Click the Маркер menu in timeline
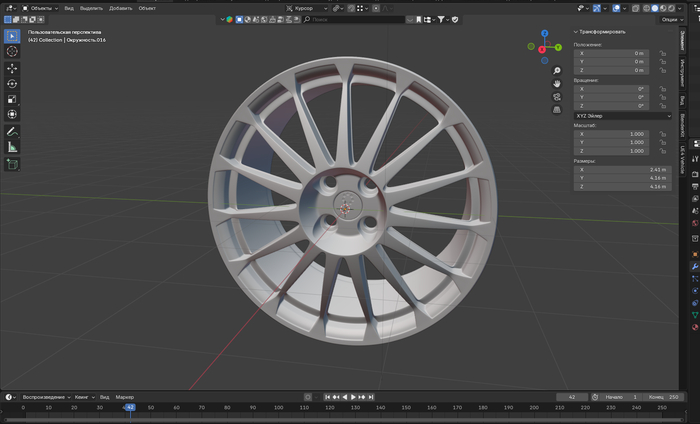 124,397
